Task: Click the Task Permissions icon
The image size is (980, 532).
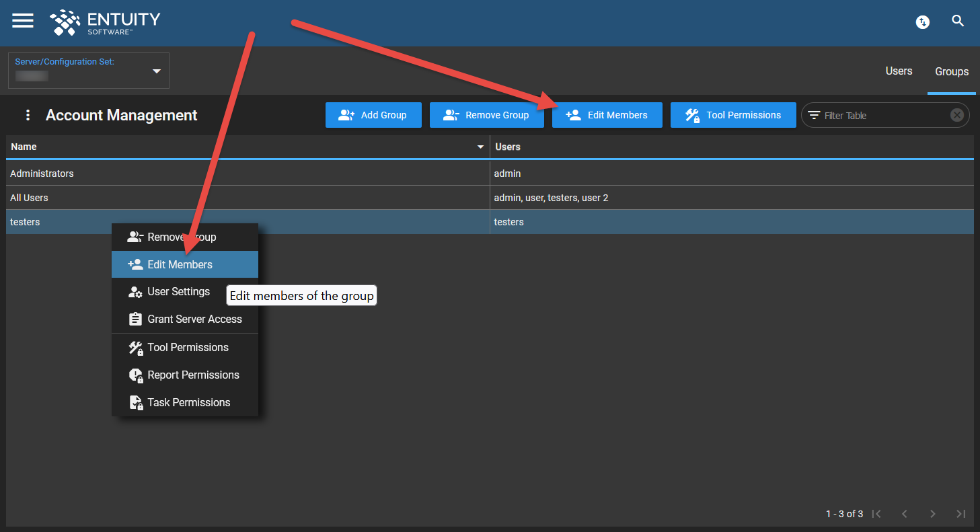Action: coord(135,402)
